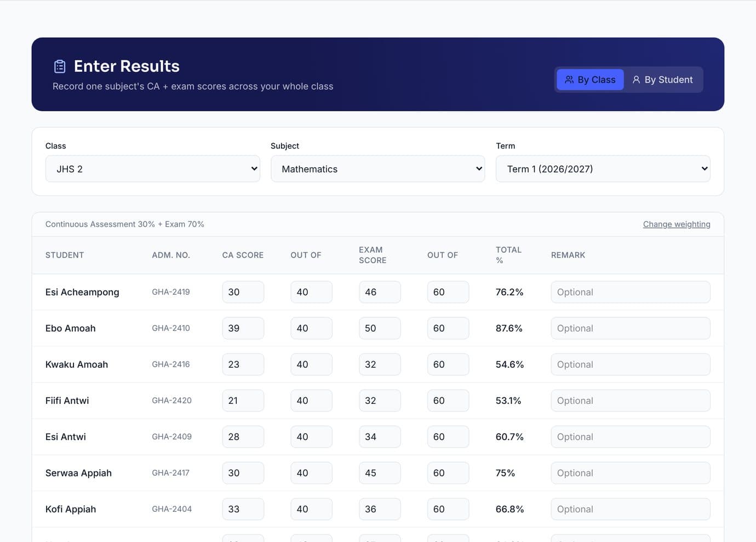Click the remark field for Kofi Appiah
The height and width of the screenshot is (542, 756).
[631, 509]
